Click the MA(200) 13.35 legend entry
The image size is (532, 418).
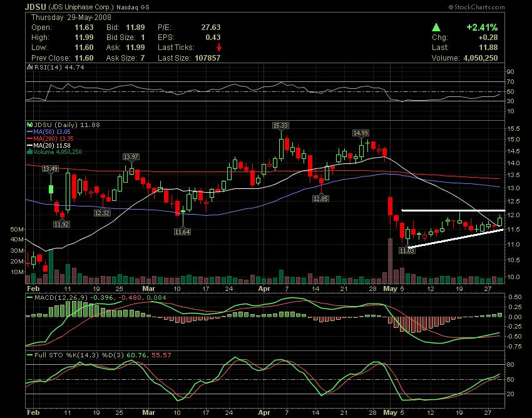coord(53,138)
